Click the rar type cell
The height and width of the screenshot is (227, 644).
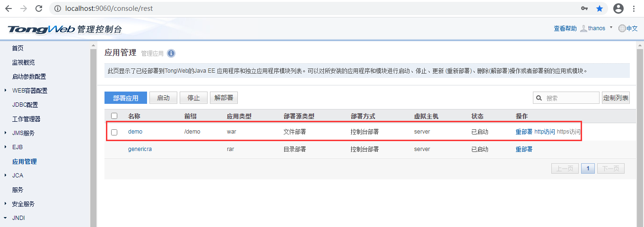pos(231,149)
